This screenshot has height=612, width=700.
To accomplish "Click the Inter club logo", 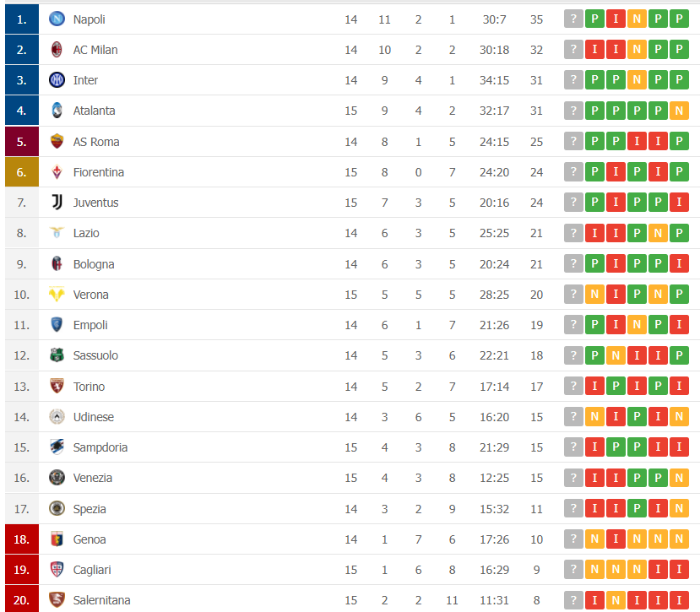I will click(57, 80).
